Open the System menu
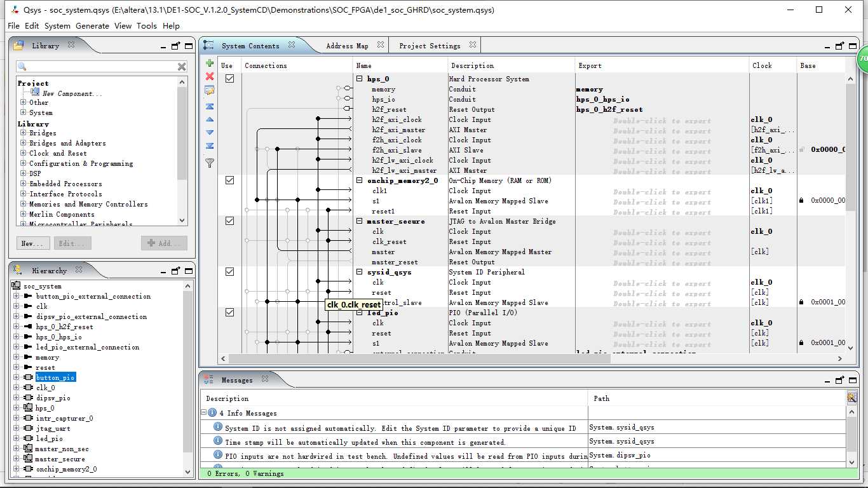This screenshot has width=868, height=488. 57,25
